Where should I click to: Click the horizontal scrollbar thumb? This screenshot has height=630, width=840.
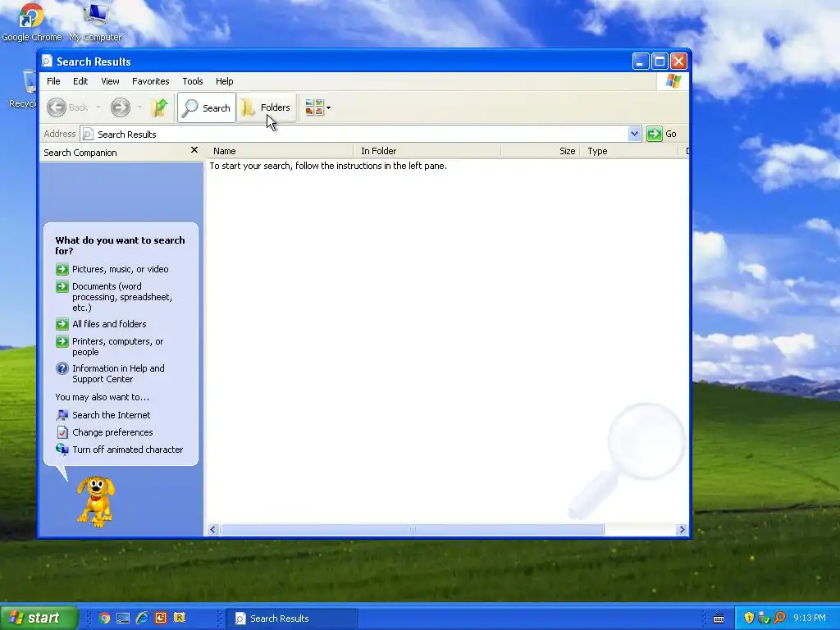(412, 529)
